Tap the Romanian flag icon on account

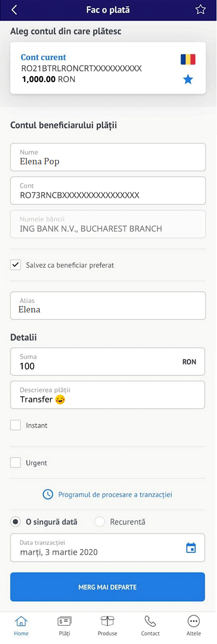(188, 60)
